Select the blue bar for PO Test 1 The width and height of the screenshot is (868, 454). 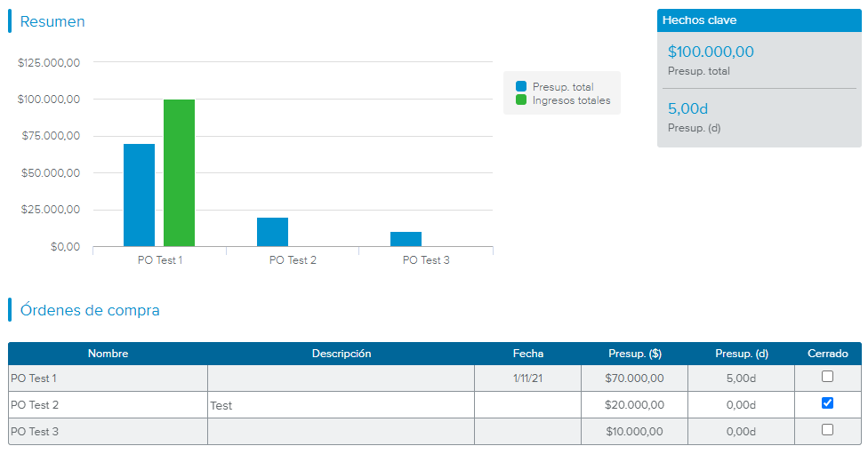(x=139, y=195)
